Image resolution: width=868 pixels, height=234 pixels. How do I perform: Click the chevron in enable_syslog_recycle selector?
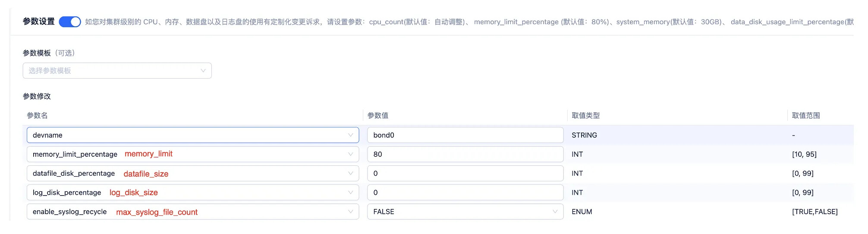[x=350, y=212]
